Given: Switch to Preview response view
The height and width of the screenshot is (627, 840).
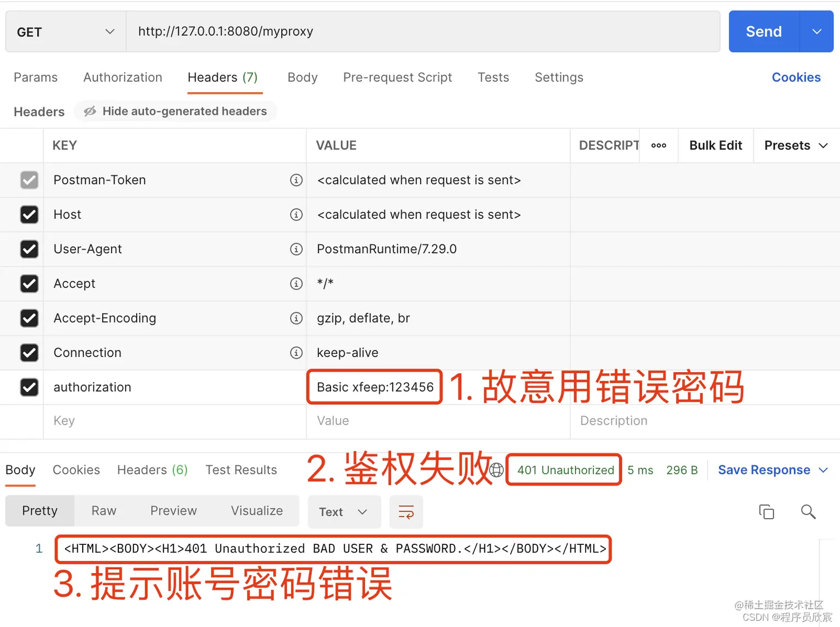Looking at the screenshot, I should point(173,511).
